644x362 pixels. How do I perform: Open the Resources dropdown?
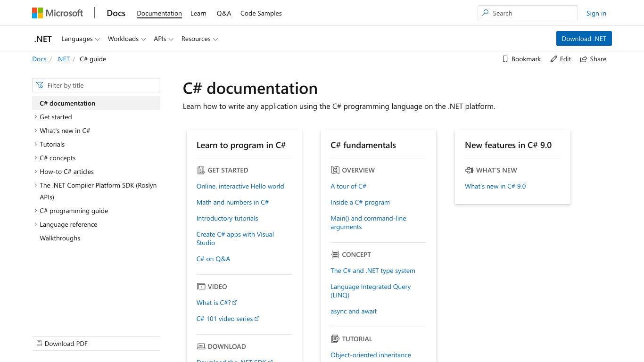[199, 39]
